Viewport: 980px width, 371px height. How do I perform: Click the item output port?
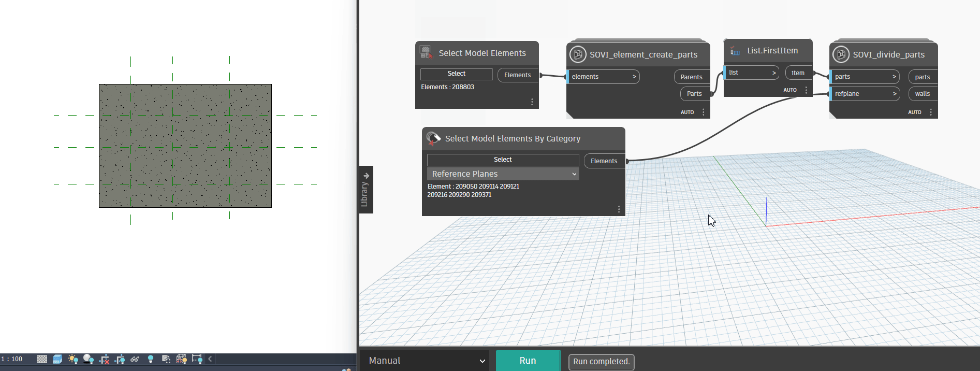pos(798,73)
